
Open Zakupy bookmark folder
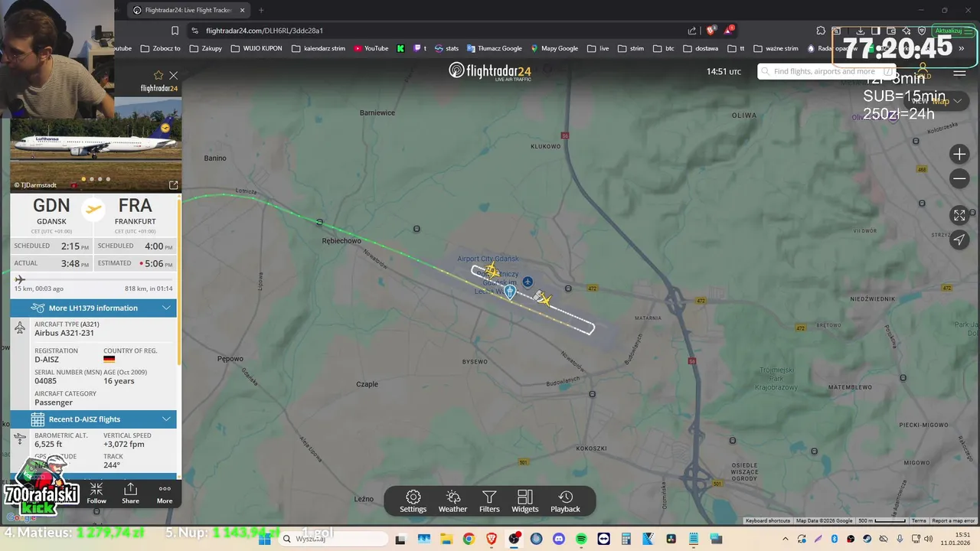tap(205, 48)
